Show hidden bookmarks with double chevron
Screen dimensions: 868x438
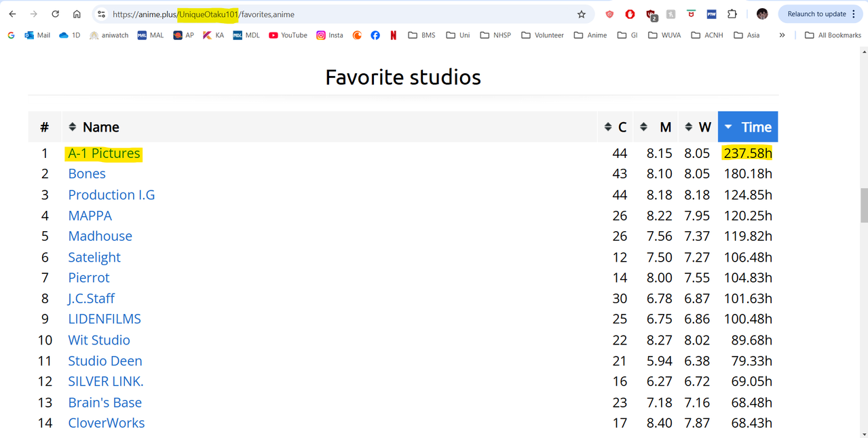click(x=782, y=35)
